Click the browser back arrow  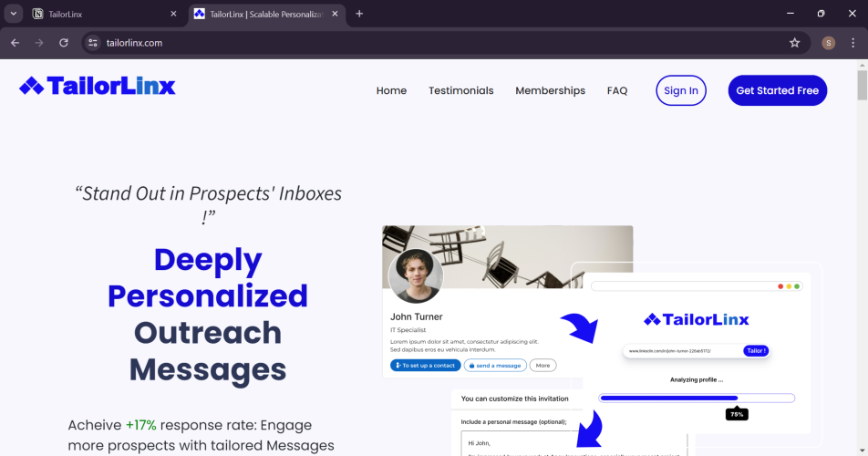point(15,43)
